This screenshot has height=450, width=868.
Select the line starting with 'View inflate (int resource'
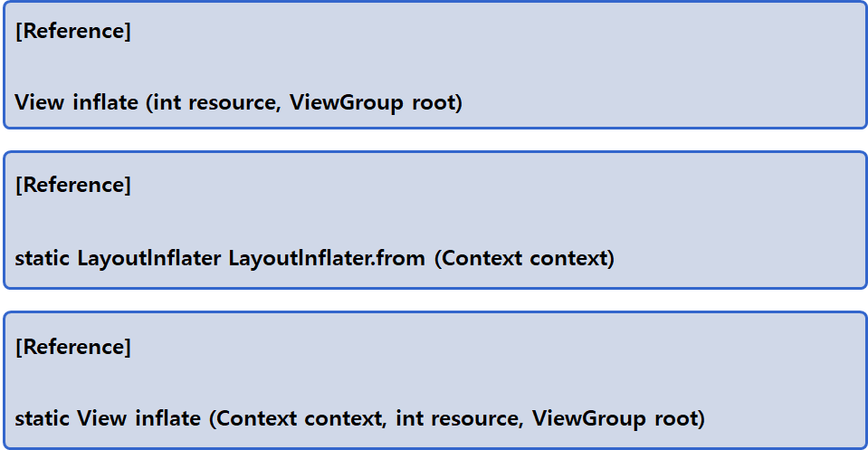click(x=239, y=103)
